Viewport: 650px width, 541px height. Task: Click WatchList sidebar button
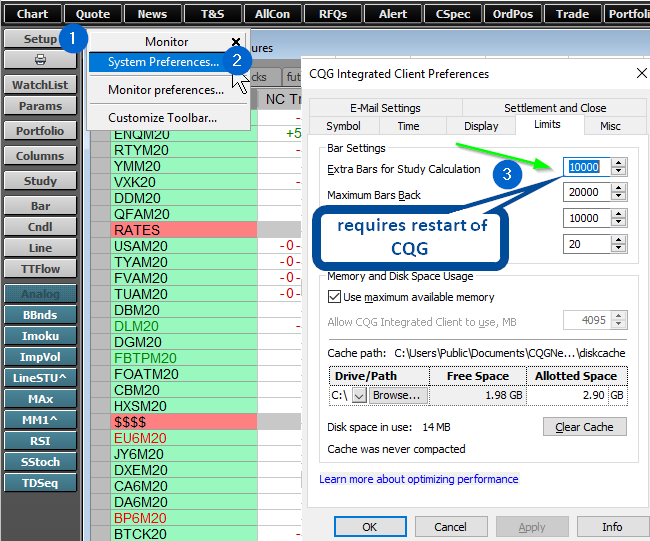pos(40,85)
